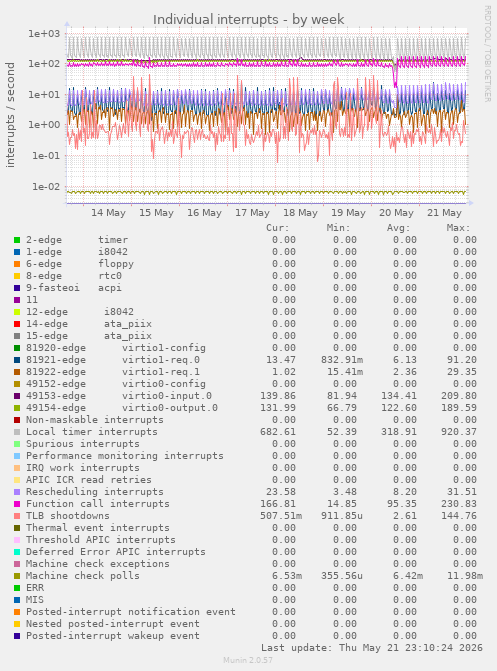Click the '1e-02' y-axis label
The image size is (497, 671).
46,187
